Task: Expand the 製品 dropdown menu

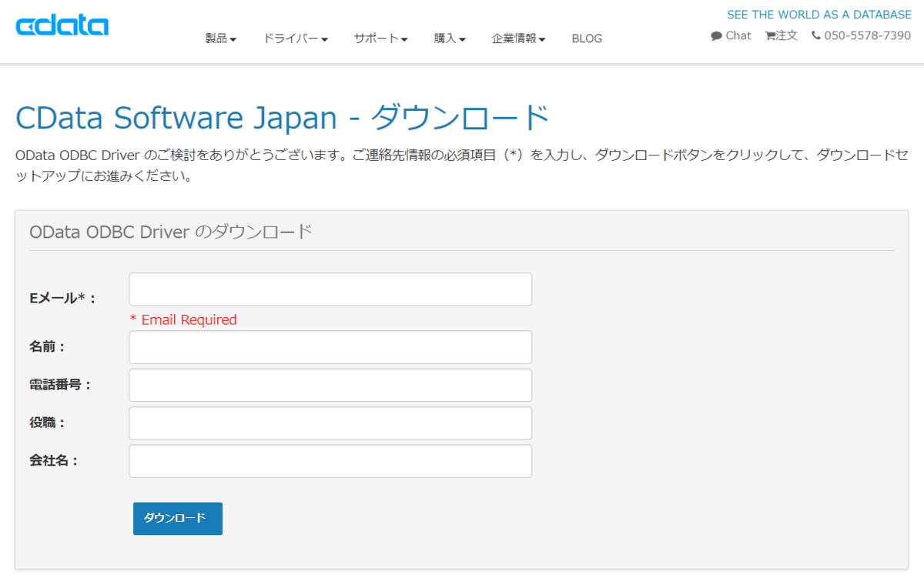Action: click(221, 38)
